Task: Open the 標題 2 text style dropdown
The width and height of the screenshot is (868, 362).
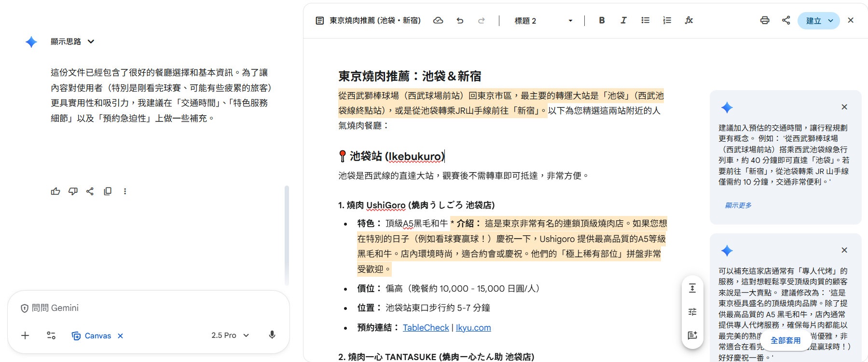Action: pyautogui.click(x=543, y=21)
